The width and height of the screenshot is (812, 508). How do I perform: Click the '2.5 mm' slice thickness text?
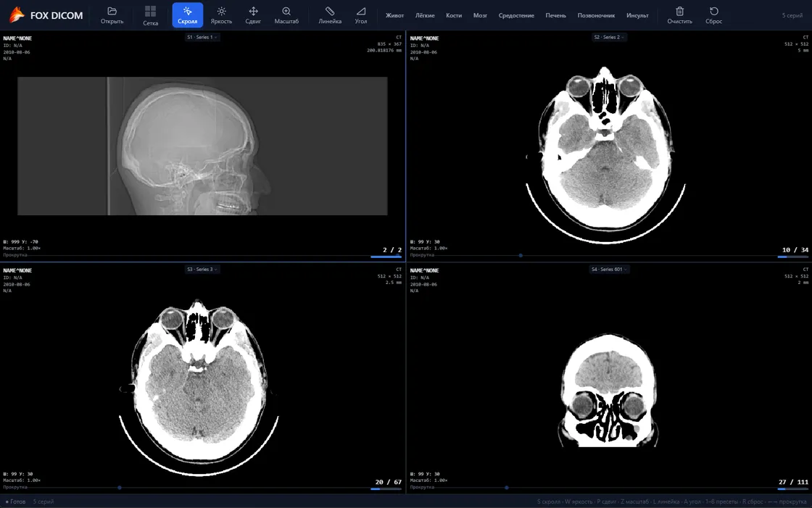394,282
